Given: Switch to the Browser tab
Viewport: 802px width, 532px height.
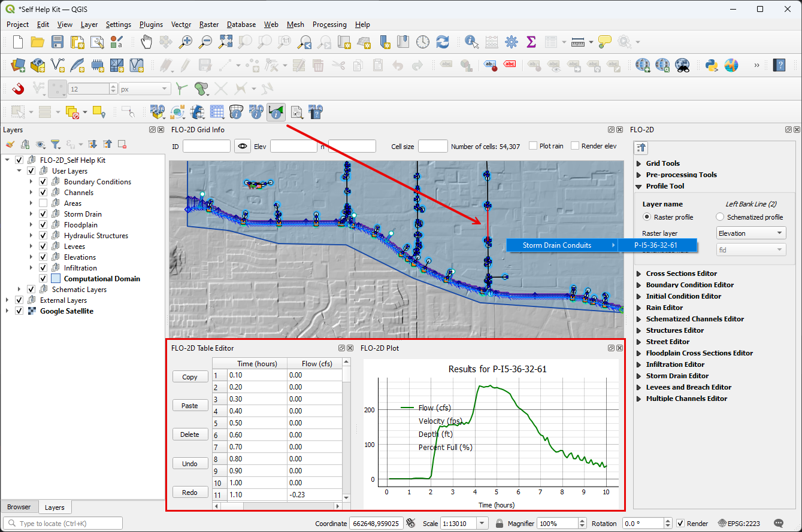Looking at the screenshot, I should point(19,507).
